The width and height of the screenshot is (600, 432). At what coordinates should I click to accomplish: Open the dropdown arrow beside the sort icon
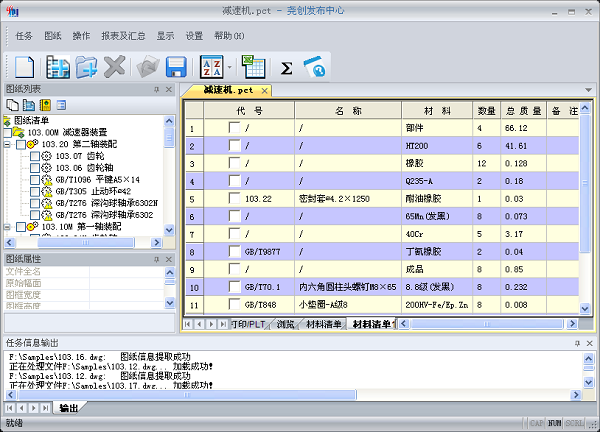coord(229,68)
